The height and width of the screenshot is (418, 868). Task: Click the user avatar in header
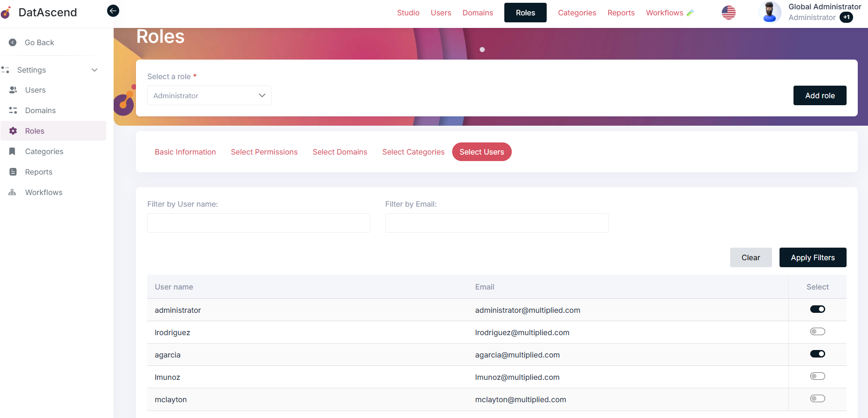[769, 13]
